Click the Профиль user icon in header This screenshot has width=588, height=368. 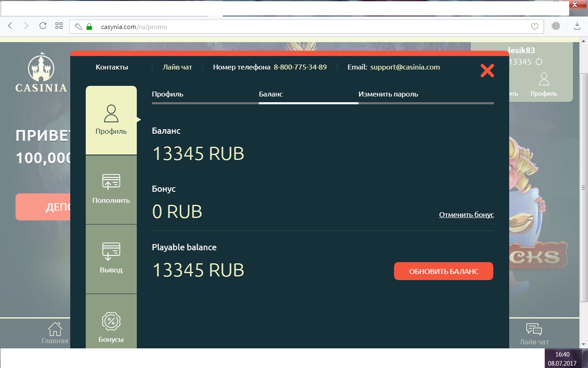click(544, 79)
